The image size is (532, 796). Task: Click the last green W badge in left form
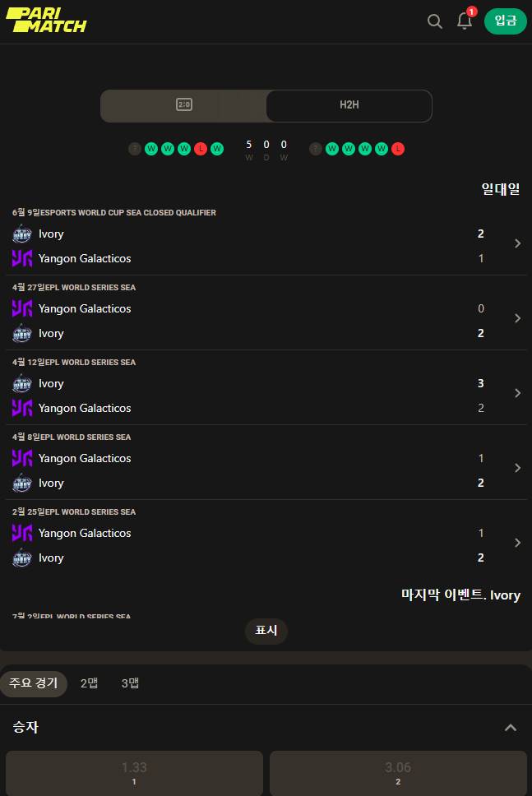(217, 149)
